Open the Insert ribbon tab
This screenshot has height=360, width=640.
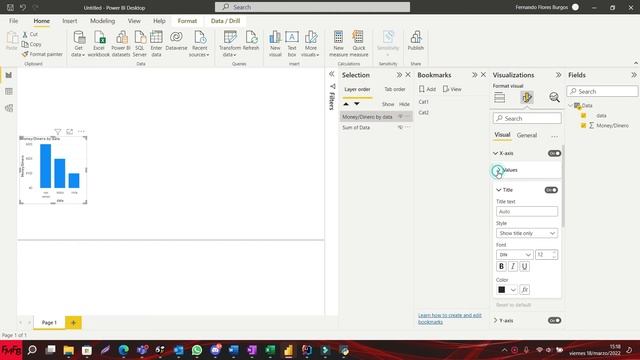tap(70, 21)
